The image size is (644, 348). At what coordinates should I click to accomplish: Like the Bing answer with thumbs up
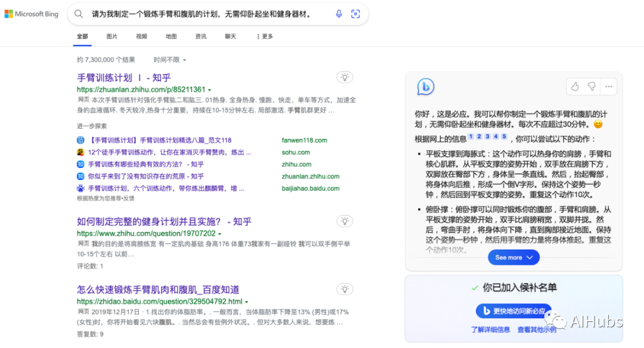click(x=575, y=86)
